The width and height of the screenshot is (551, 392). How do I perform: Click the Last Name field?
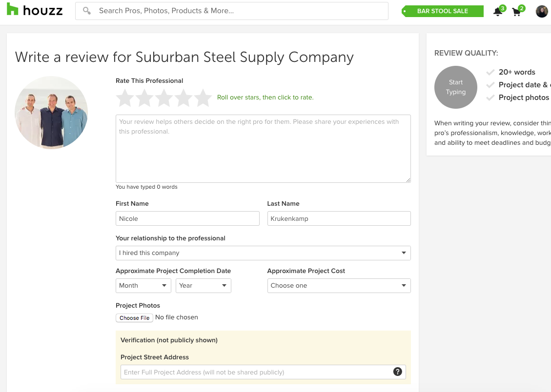pyautogui.click(x=339, y=218)
